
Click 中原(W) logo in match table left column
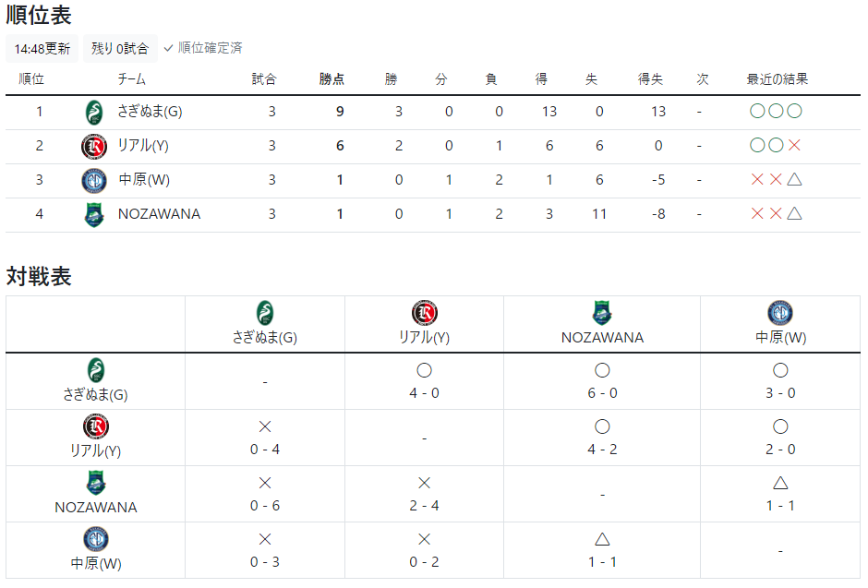point(96,539)
